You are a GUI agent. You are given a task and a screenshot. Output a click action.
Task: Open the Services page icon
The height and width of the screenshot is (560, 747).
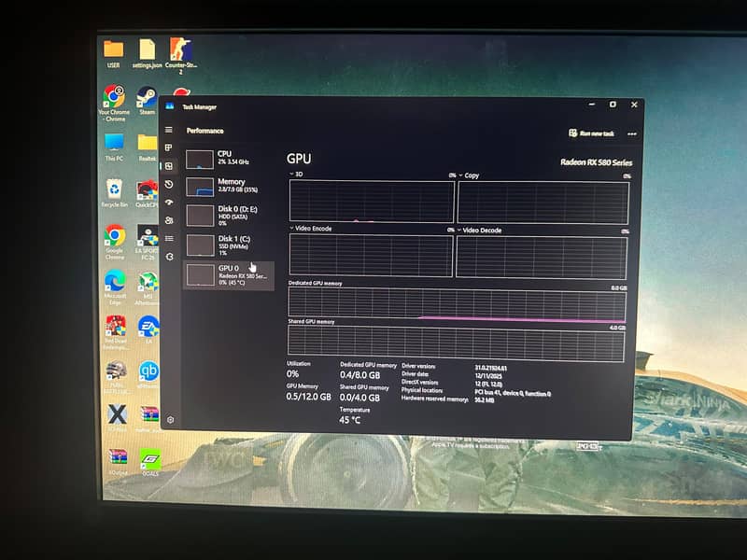pyautogui.click(x=170, y=257)
